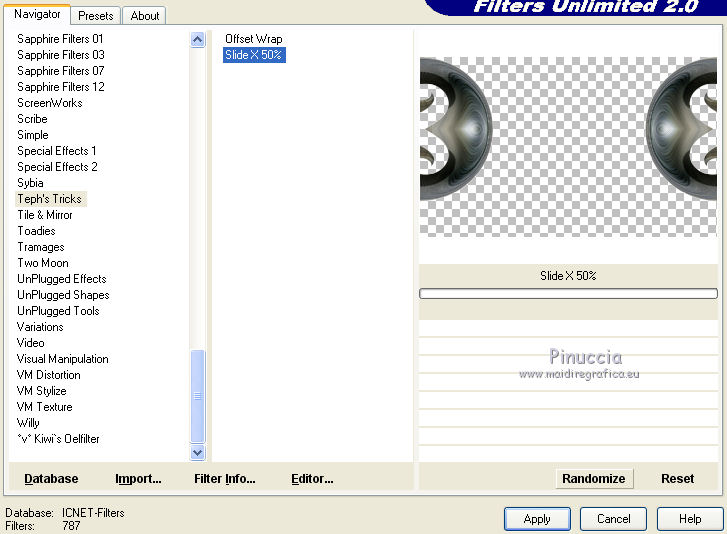Screen dimensions: 727x534
Task: Select Variations category
Action: click(40, 327)
